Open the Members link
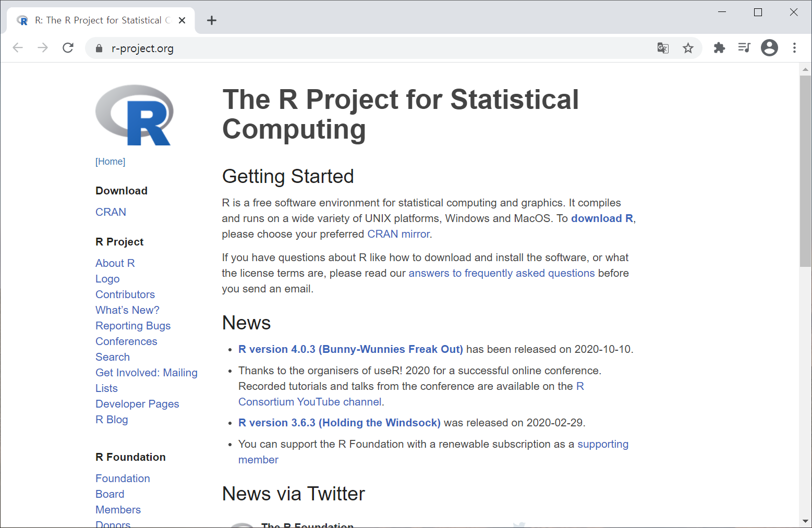 [118, 510]
